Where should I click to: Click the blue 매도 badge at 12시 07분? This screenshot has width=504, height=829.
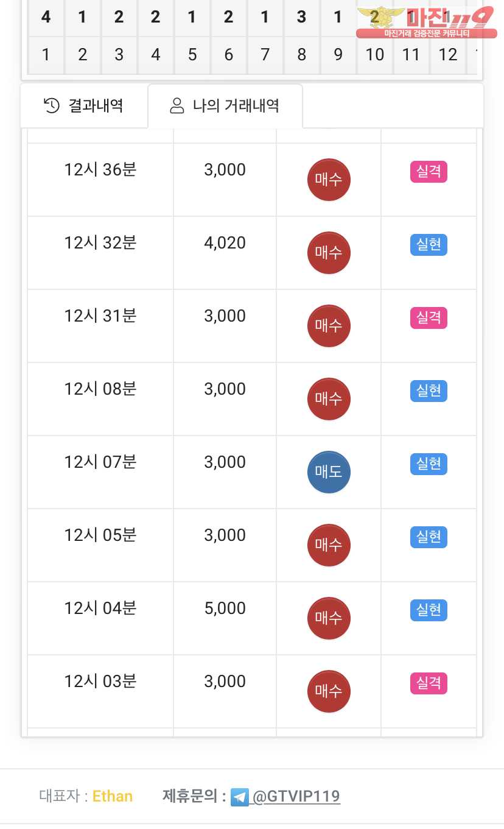point(329,472)
